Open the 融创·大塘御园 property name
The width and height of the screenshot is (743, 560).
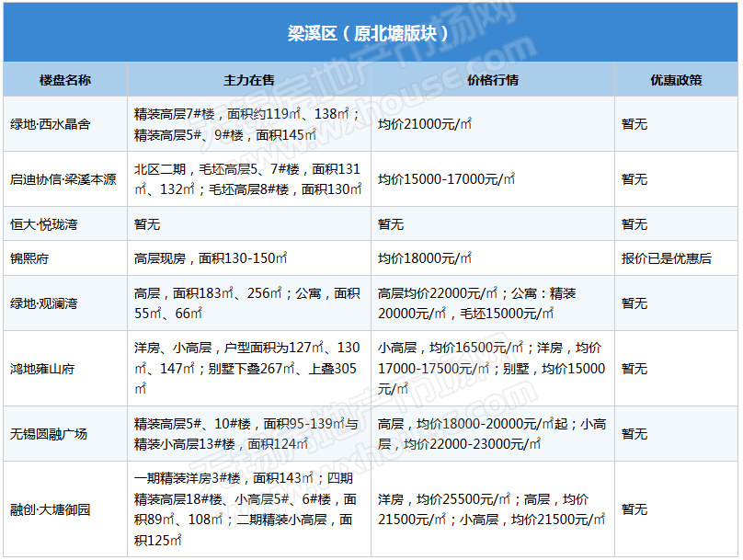pyautogui.click(x=50, y=509)
